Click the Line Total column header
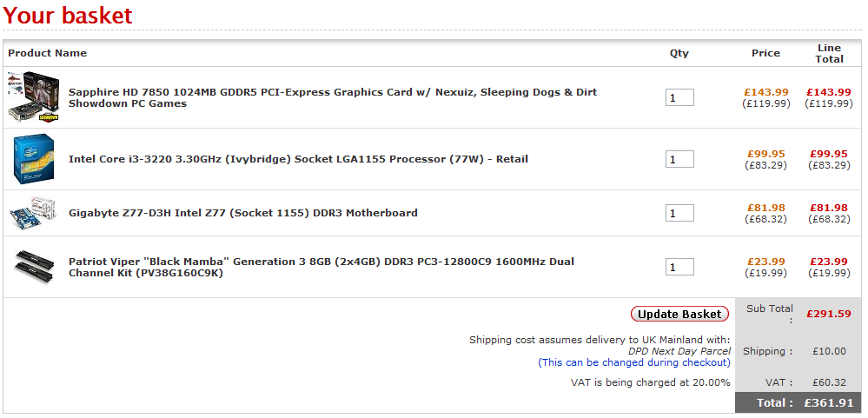This screenshot has width=868, height=418. click(x=829, y=53)
